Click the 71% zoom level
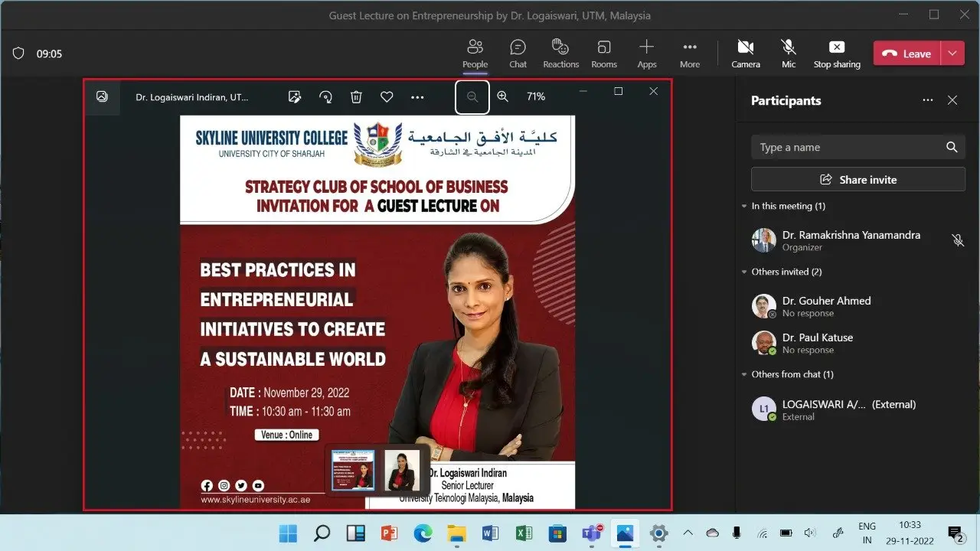980x551 pixels. point(536,96)
